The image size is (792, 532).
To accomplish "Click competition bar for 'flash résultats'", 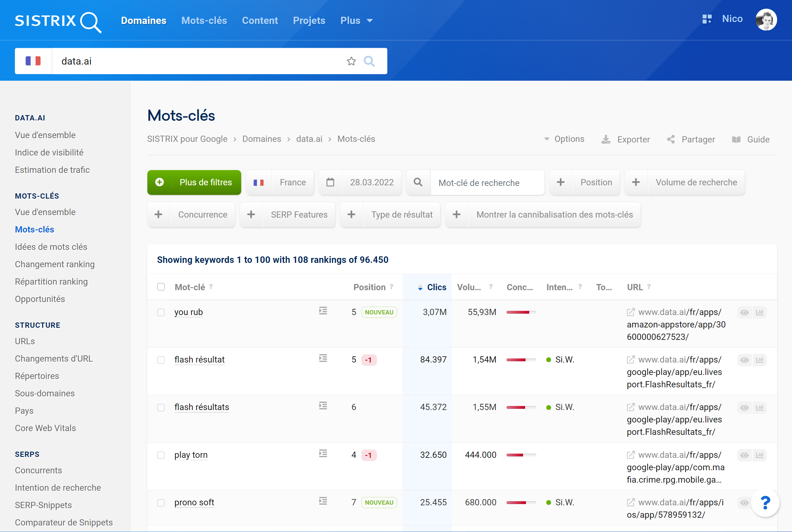I will 521,407.
